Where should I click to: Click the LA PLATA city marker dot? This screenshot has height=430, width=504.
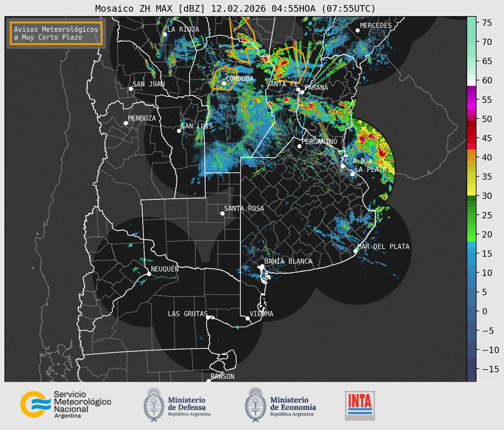(353, 174)
